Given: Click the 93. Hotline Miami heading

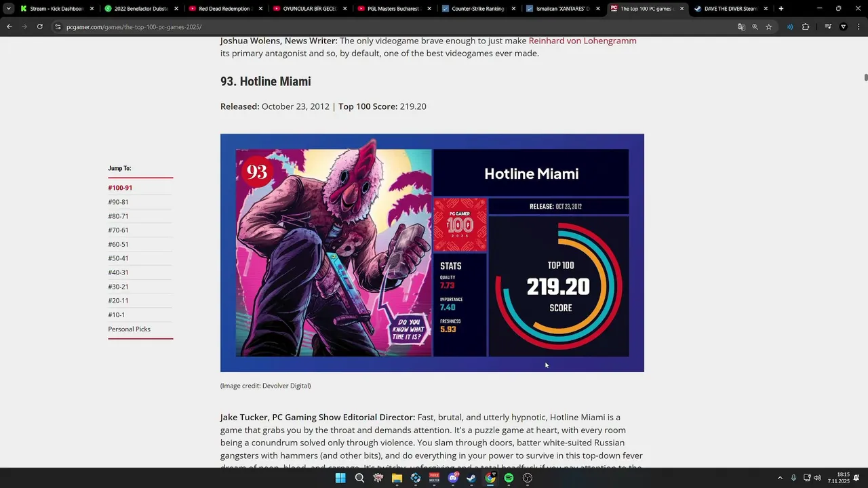Looking at the screenshot, I should (265, 81).
